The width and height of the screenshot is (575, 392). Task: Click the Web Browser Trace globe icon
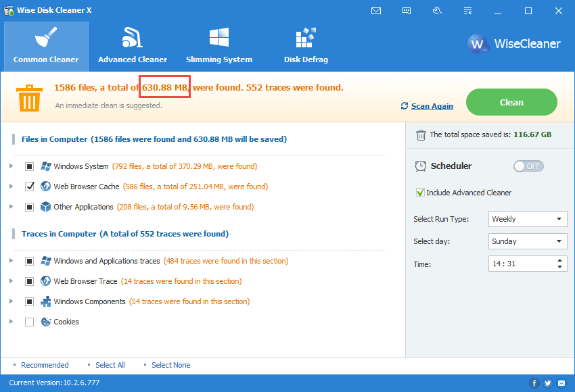click(x=45, y=281)
